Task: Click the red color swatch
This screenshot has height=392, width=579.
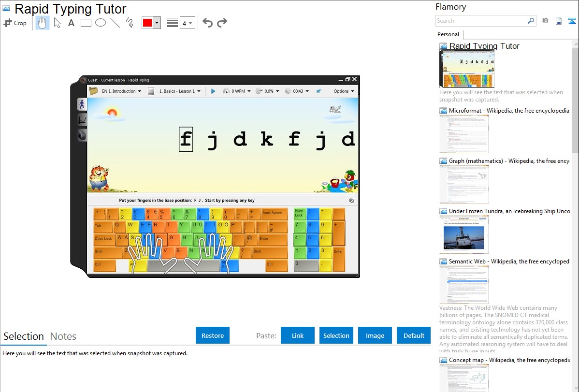Action: tap(147, 23)
